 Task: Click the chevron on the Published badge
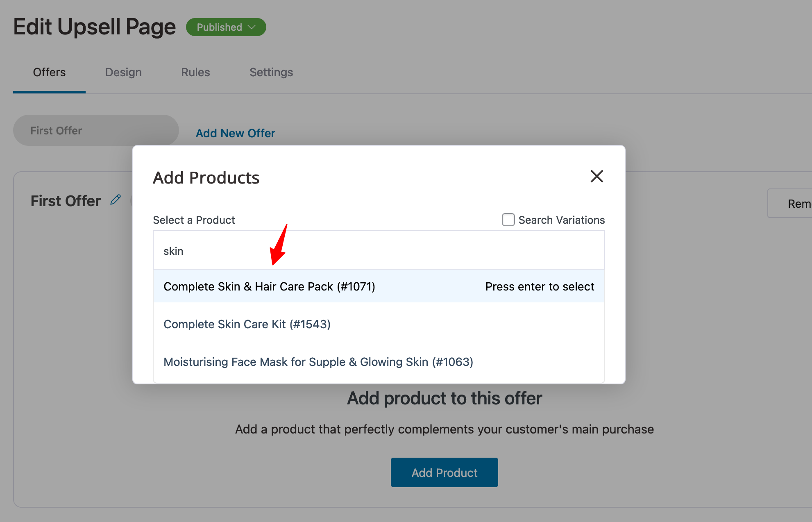(251, 27)
